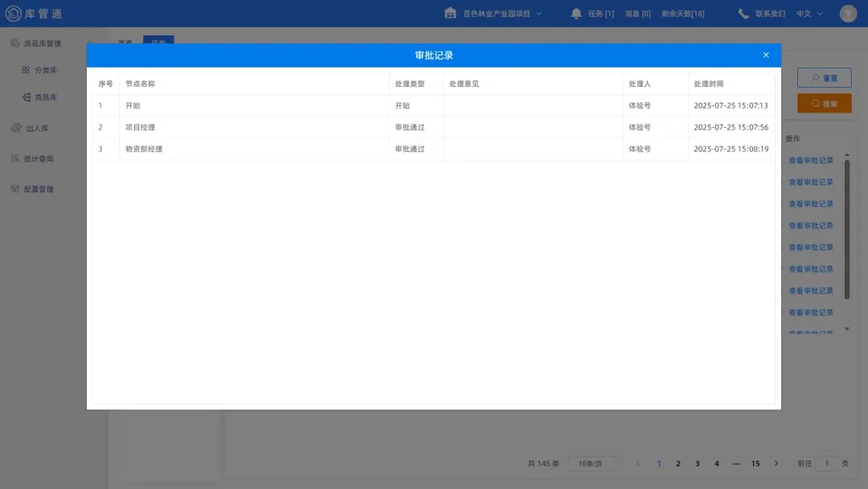The image size is (868, 489).
Task: Switch to the 任务 tab
Action: [158, 42]
